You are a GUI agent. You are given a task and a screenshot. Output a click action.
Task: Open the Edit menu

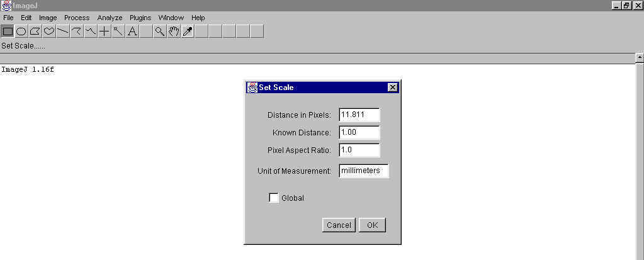tap(26, 18)
